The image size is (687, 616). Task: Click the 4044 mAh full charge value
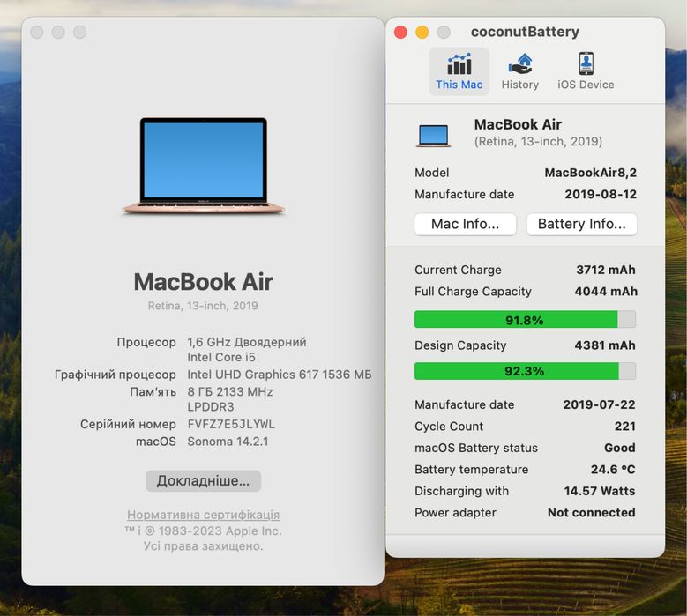click(606, 291)
